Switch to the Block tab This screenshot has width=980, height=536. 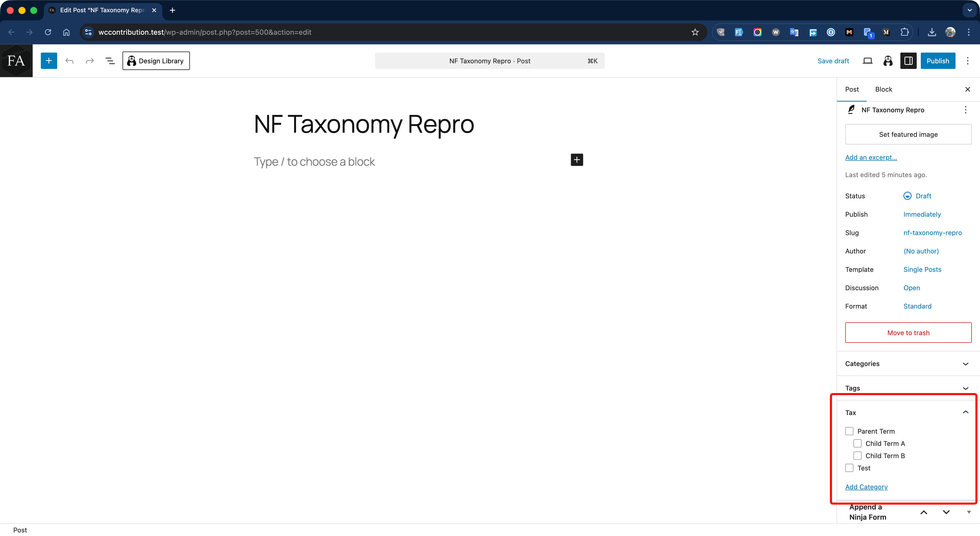(883, 89)
